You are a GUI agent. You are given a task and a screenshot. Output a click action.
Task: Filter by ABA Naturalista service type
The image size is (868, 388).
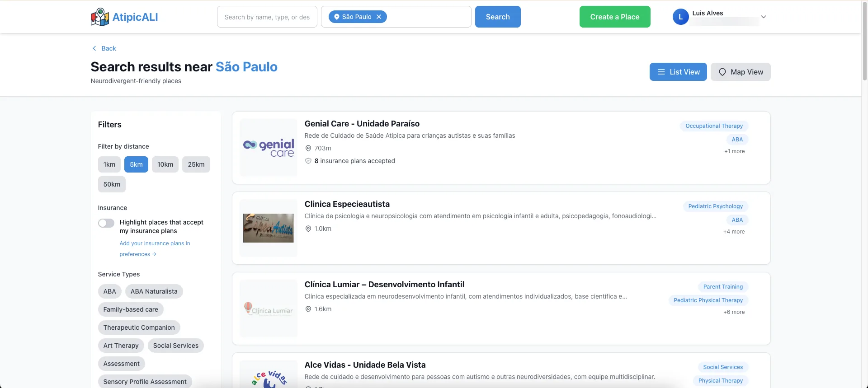pos(154,291)
